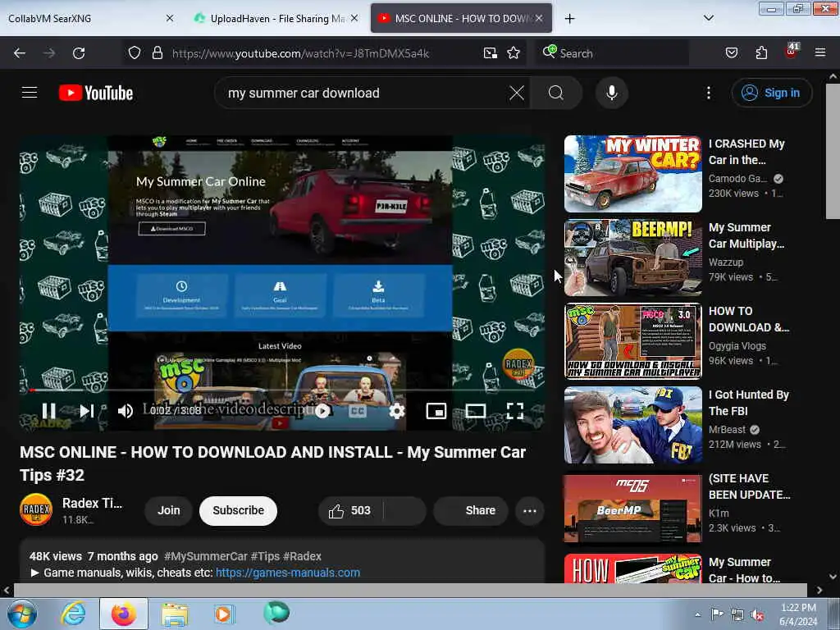The image size is (840, 630).
Task: Open Firefox tracking protection shield
Action: (135, 52)
